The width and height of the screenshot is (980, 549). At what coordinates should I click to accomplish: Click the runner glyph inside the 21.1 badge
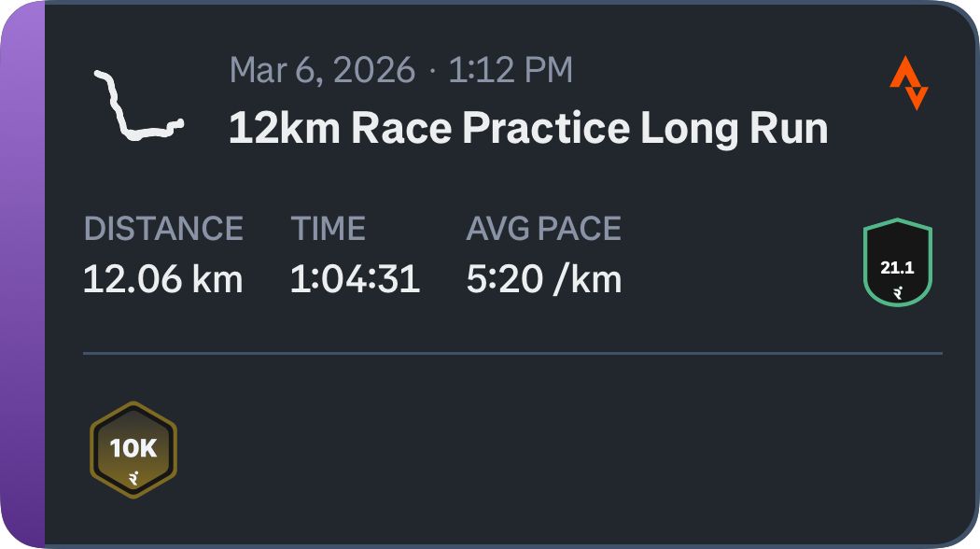point(898,292)
